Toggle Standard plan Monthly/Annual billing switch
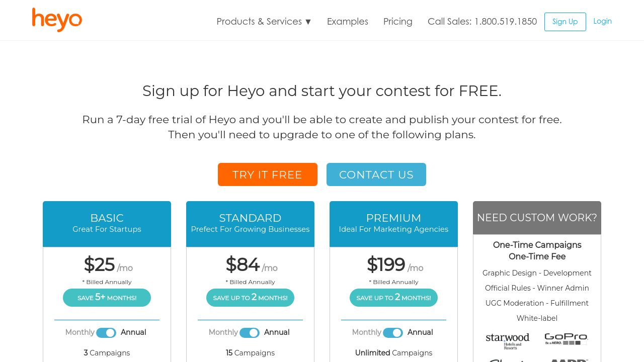The image size is (644, 362). [250, 333]
